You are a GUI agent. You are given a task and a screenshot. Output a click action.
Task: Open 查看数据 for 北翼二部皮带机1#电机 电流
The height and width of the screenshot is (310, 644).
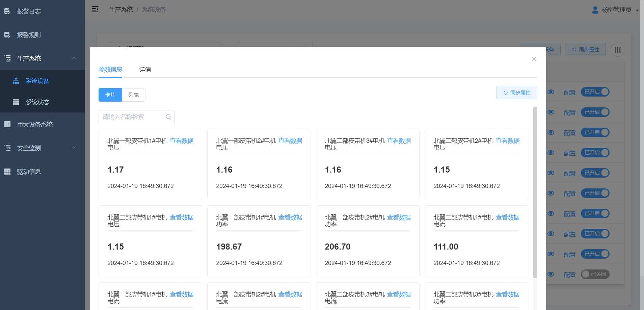(x=508, y=217)
